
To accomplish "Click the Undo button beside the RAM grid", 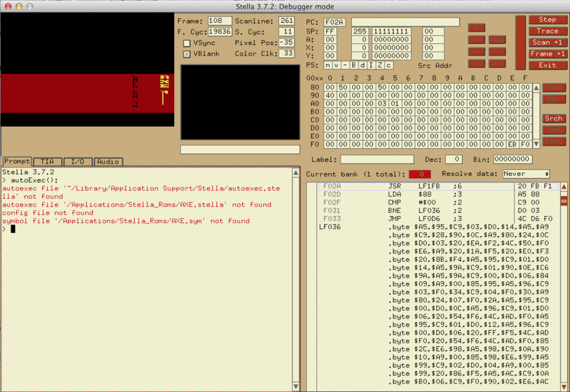I will click(554, 87).
